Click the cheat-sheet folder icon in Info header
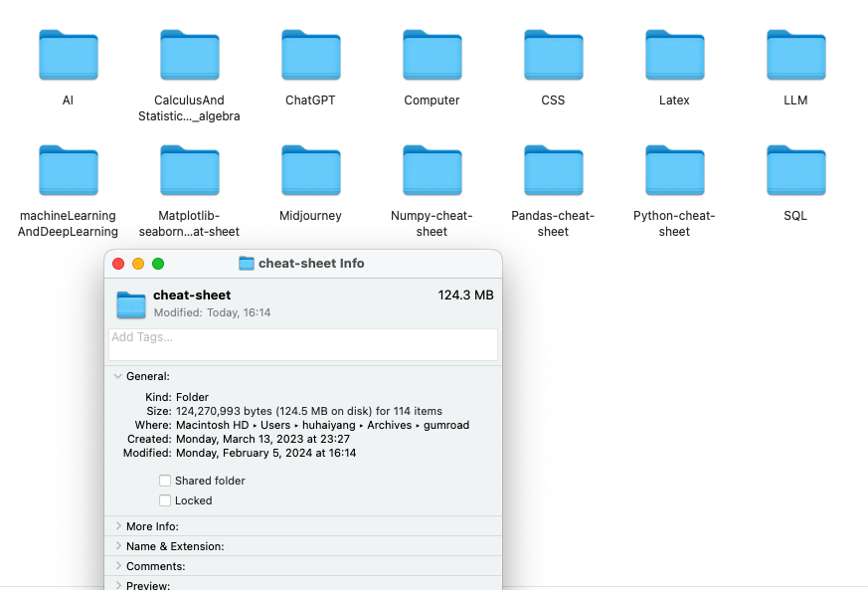Viewport: 868px width, 590px height. click(x=131, y=304)
